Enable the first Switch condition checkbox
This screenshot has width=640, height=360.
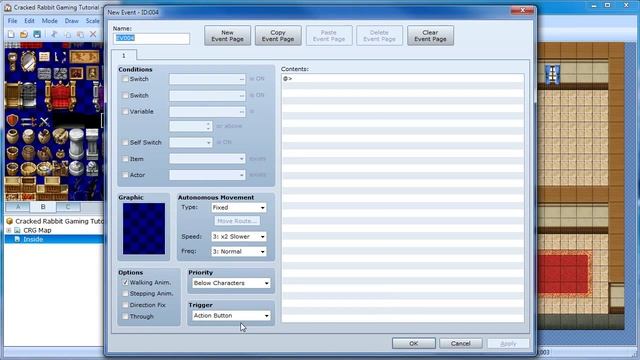pyautogui.click(x=125, y=79)
